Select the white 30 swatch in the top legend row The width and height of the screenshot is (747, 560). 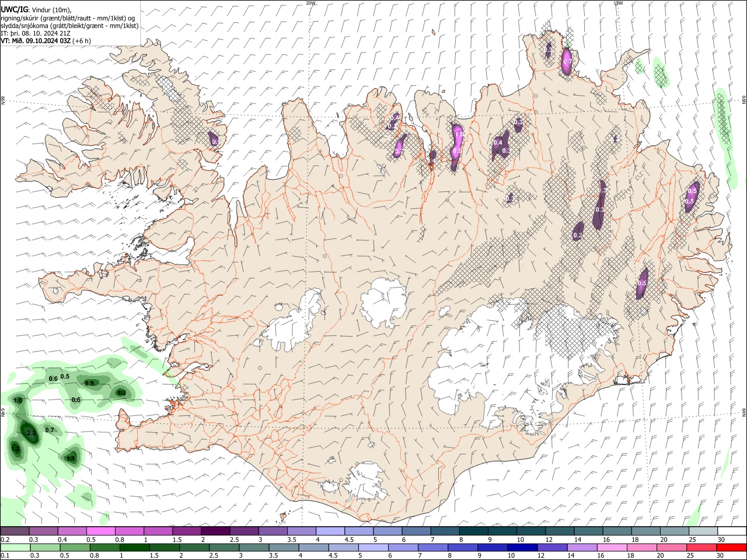[732, 531]
